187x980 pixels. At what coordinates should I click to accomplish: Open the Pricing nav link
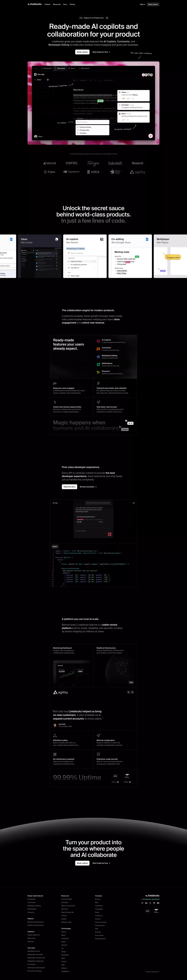(72, 4)
